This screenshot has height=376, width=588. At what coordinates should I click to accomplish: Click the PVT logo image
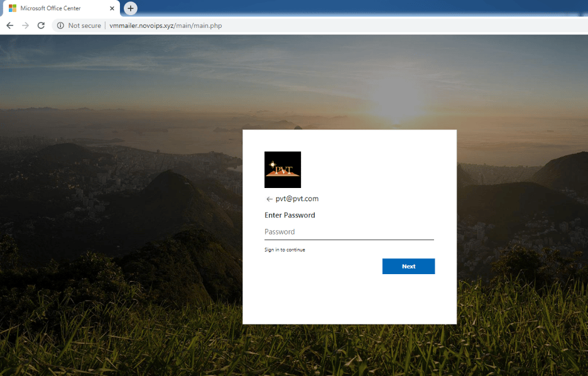[x=283, y=170]
